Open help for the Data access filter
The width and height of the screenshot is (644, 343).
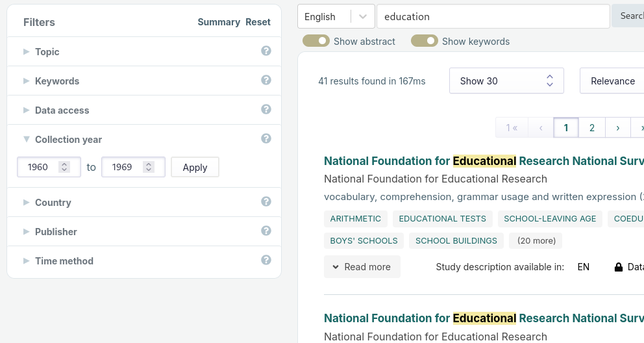266,109
